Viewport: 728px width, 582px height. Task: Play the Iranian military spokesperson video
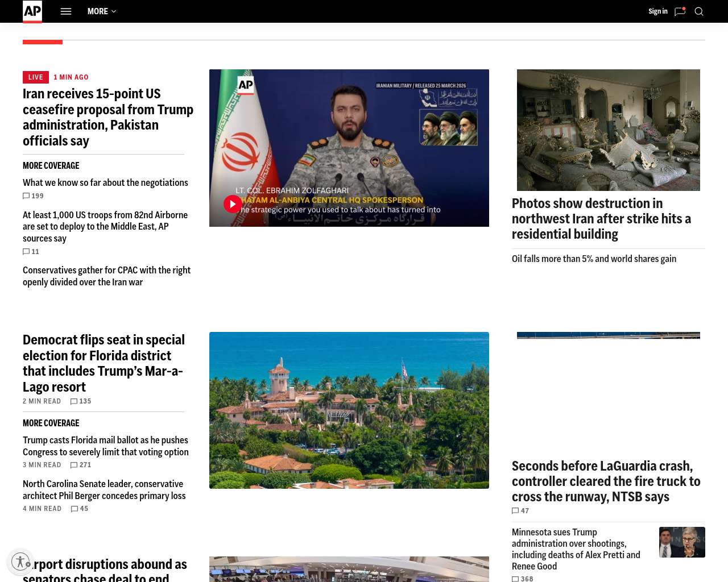pos(233,204)
